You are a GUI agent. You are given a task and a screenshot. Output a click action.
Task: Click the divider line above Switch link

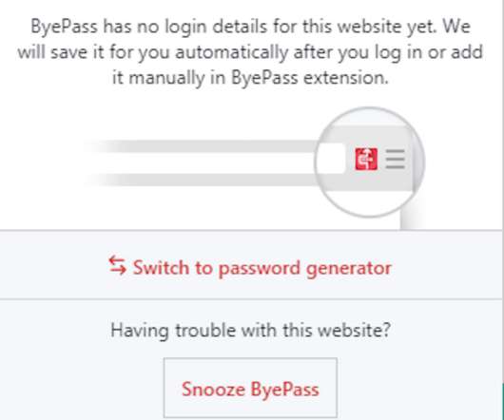tap(250, 230)
